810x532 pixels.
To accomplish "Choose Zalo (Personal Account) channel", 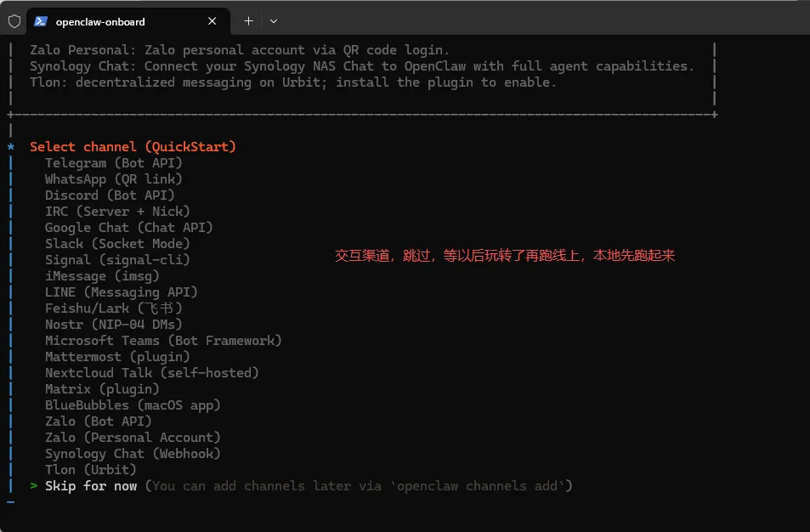I will pyautogui.click(x=133, y=437).
